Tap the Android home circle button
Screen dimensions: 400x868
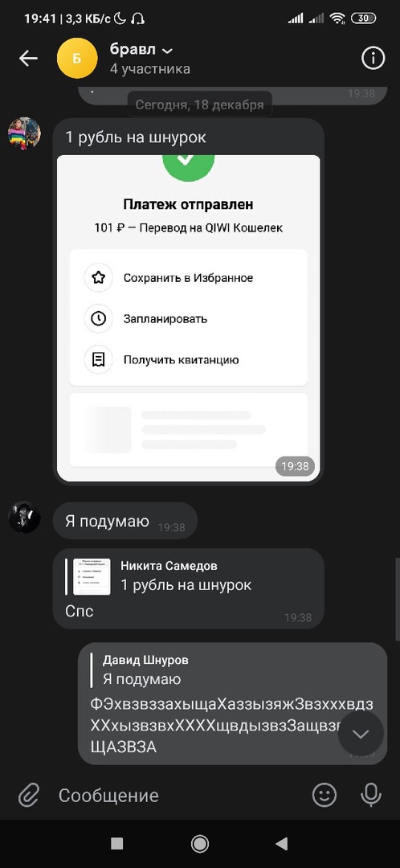(200, 844)
